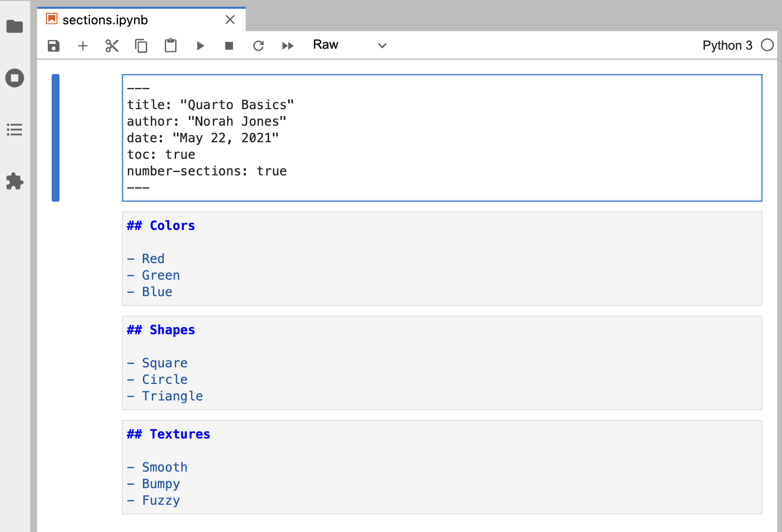Screen dimensions: 782x532
Task: Restart the kernel
Action: pos(258,46)
